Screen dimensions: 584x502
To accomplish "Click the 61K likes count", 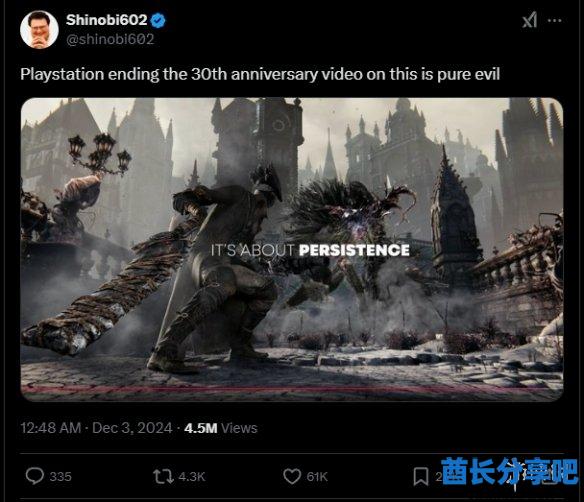I will click(317, 477).
